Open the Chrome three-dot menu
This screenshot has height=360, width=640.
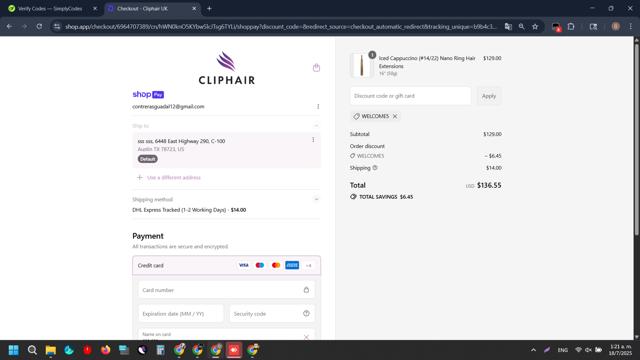[x=631, y=27]
